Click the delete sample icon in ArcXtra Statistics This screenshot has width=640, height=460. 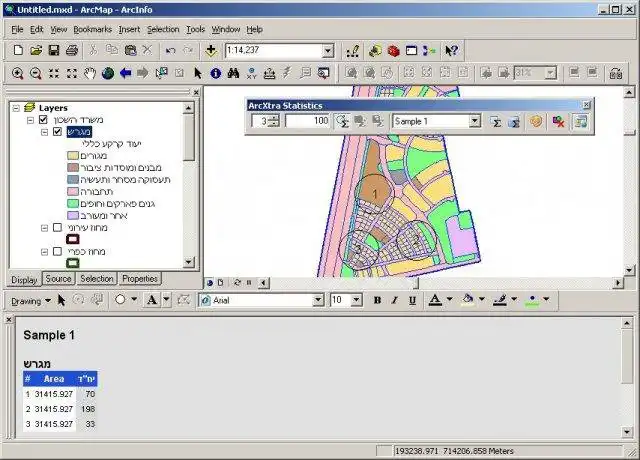(558, 122)
